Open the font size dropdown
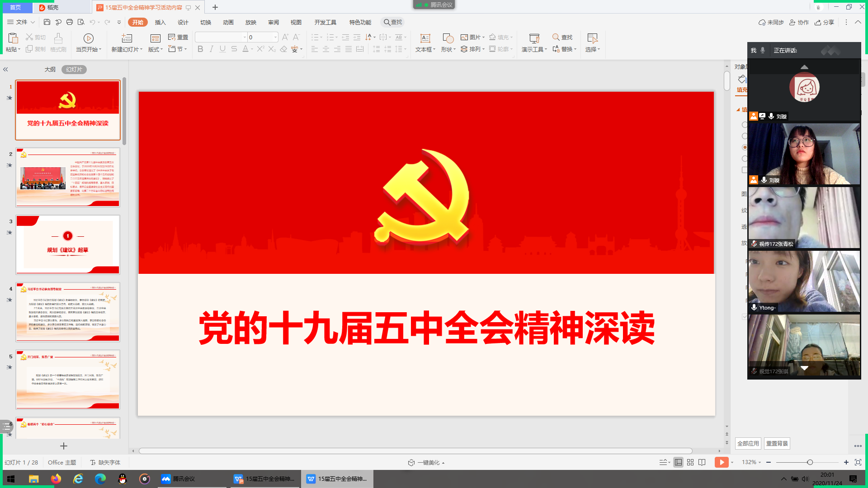Screen dimensions: 868x488 click(275, 38)
